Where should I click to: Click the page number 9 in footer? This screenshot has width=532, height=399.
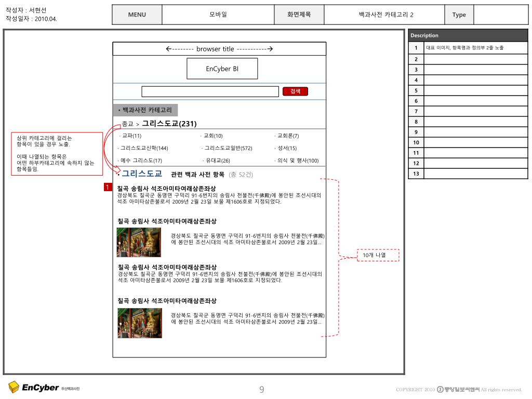coord(262,389)
